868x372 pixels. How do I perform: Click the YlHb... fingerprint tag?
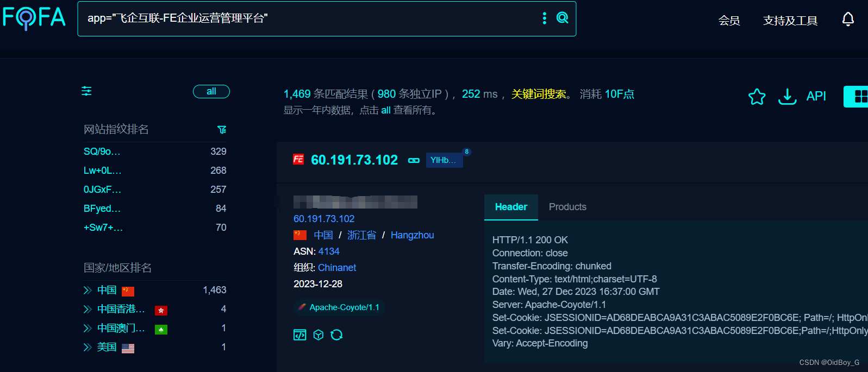point(444,160)
